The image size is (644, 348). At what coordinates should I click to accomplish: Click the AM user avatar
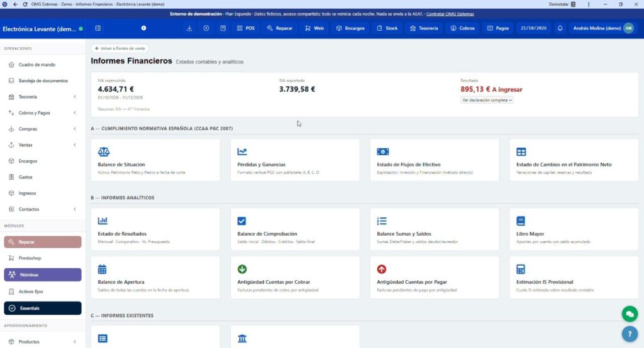[628, 28]
